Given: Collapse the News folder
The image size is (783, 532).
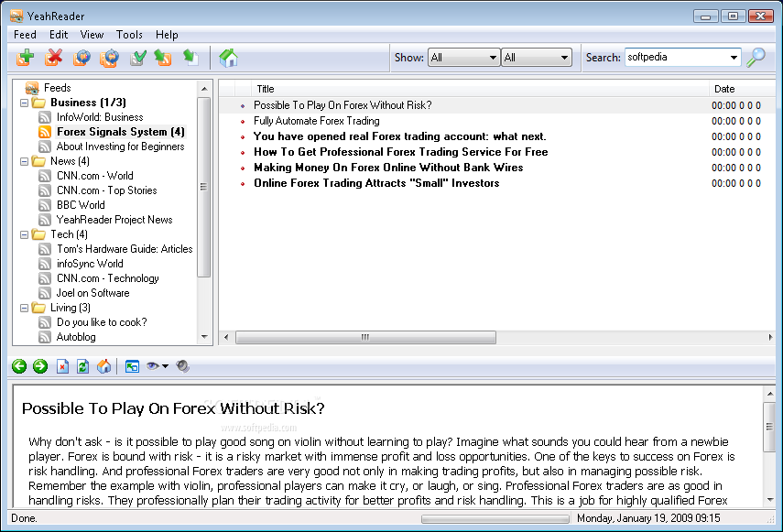Looking at the screenshot, I should click(24, 162).
